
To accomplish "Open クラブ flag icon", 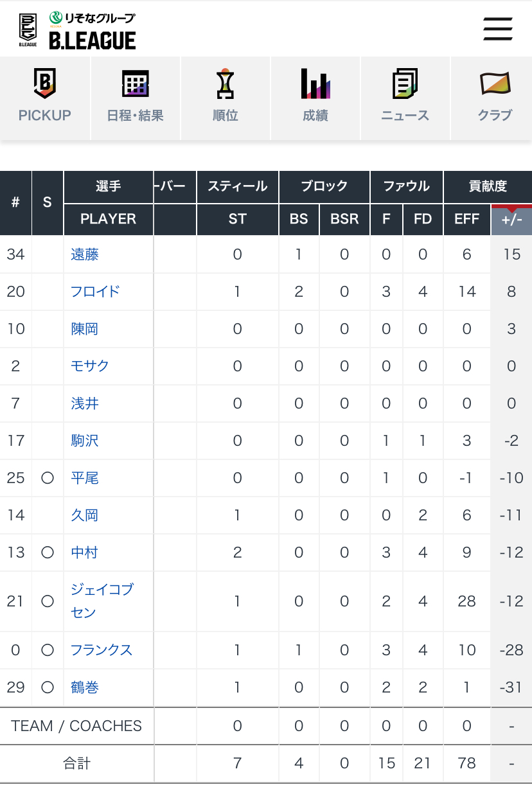I will click(495, 84).
